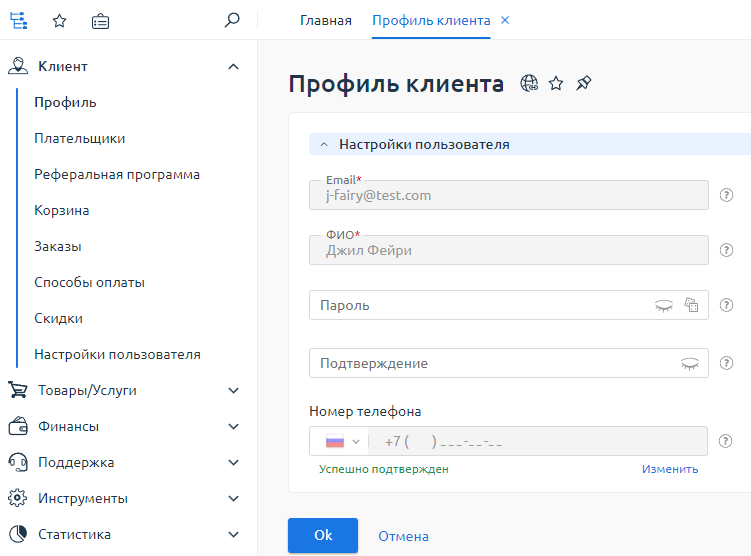Switch to the Главная tab

tap(325, 20)
